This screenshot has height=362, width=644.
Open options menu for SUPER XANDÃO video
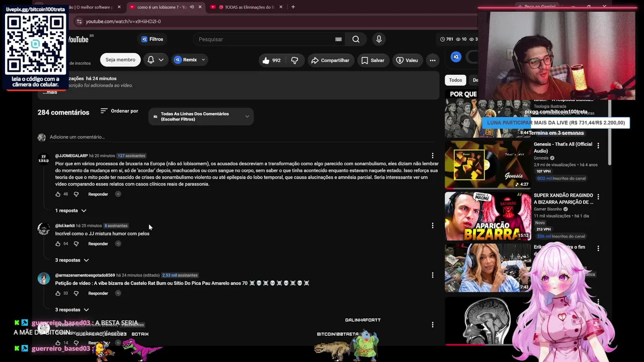tap(598, 197)
